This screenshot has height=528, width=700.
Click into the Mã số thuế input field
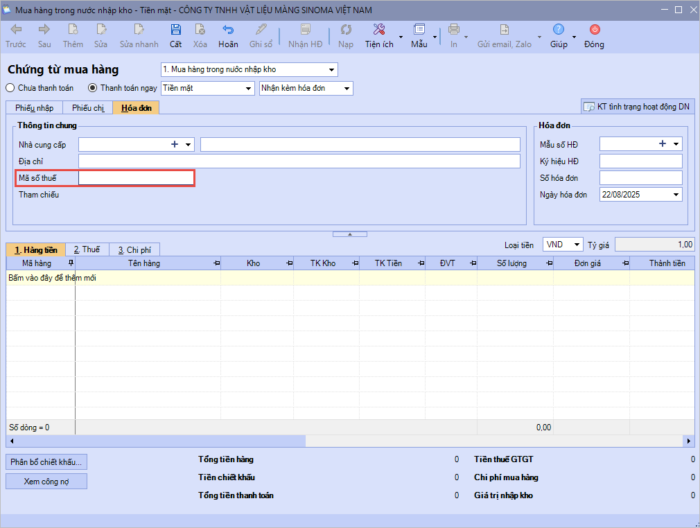[135, 178]
